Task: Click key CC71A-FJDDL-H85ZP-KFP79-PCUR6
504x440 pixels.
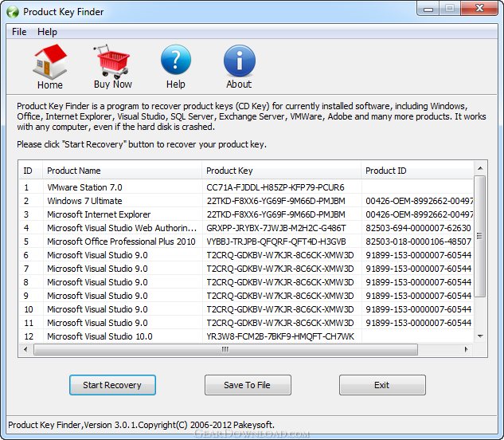Action: tap(275, 187)
